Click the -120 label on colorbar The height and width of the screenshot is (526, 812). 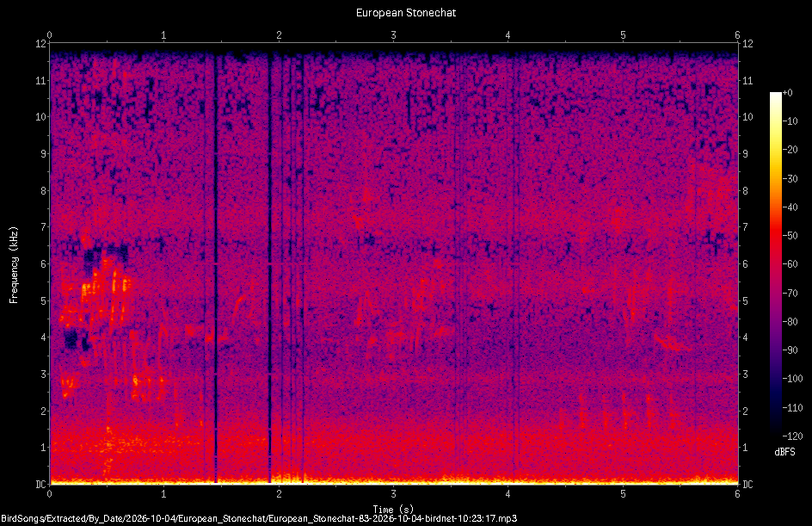click(793, 436)
